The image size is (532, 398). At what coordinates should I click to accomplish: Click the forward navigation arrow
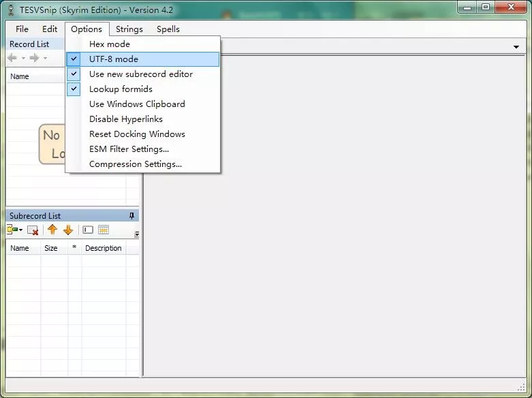[34, 58]
